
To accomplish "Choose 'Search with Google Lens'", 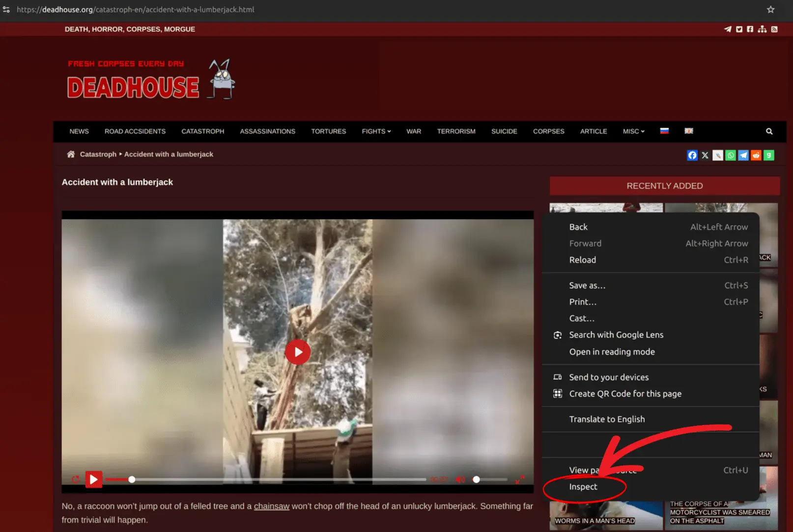I will 651,335.
